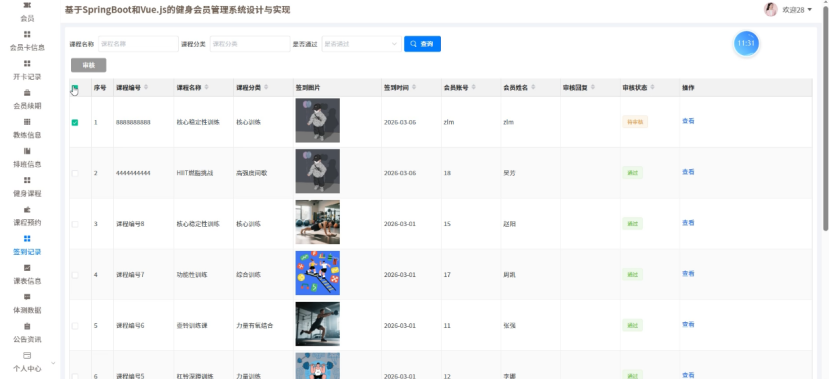Image resolution: width=829 pixels, height=379 pixels.
Task: Select the highlighted 签到记录 sidebar item
Action: tap(27, 245)
